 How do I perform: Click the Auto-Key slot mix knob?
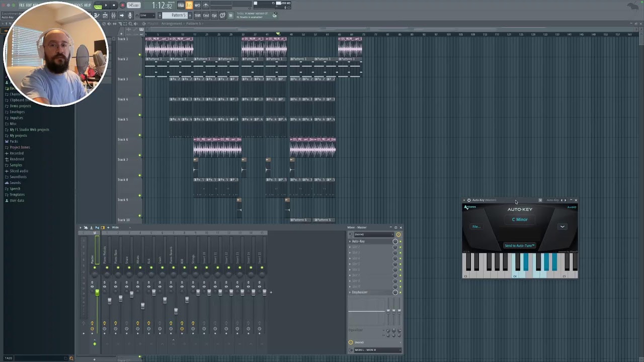(x=395, y=241)
